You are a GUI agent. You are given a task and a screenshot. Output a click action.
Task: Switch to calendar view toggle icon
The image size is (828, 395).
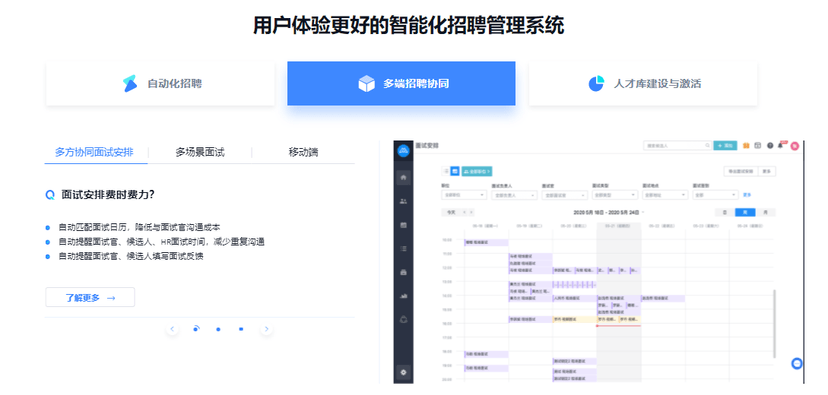click(455, 171)
